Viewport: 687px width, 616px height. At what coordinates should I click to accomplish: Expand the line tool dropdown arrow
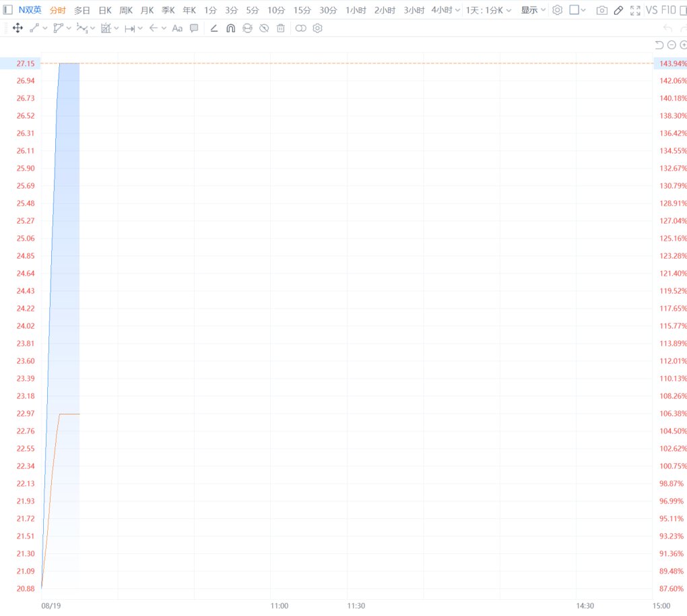point(45,28)
